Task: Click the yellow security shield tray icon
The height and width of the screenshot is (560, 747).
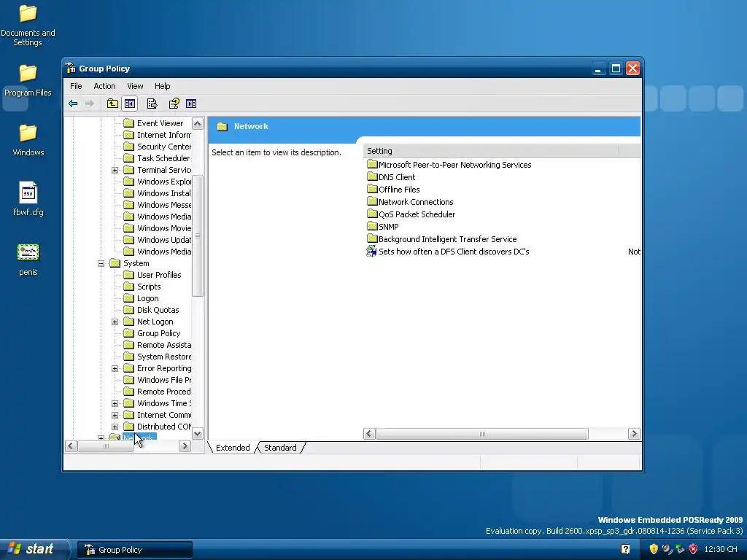Action: pos(654,549)
